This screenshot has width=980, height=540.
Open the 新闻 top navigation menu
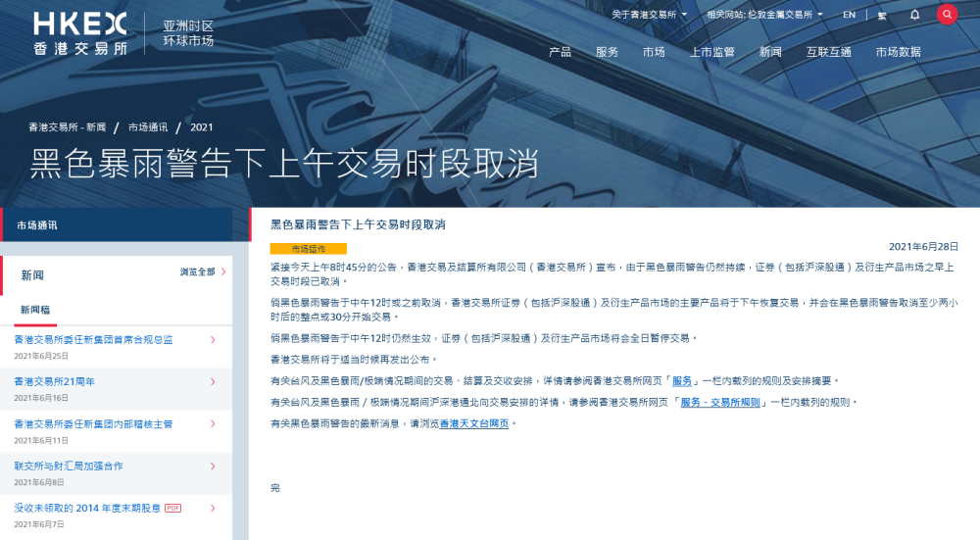coord(770,52)
